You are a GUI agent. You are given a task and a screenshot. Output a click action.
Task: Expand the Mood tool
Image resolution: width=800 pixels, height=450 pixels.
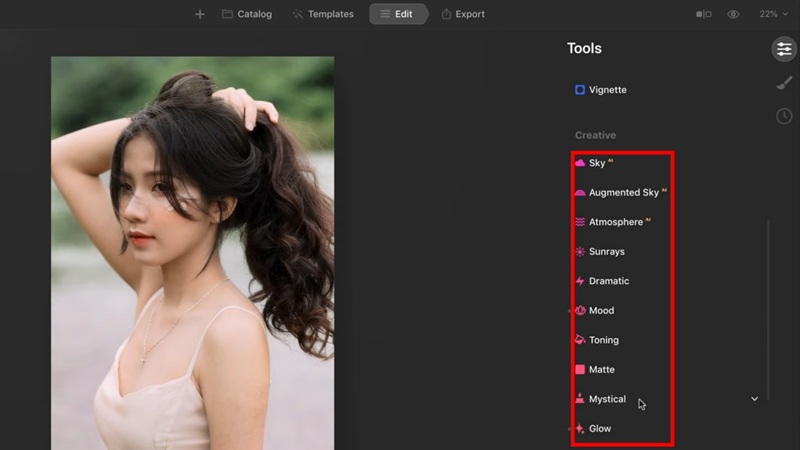click(x=601, y=311)
